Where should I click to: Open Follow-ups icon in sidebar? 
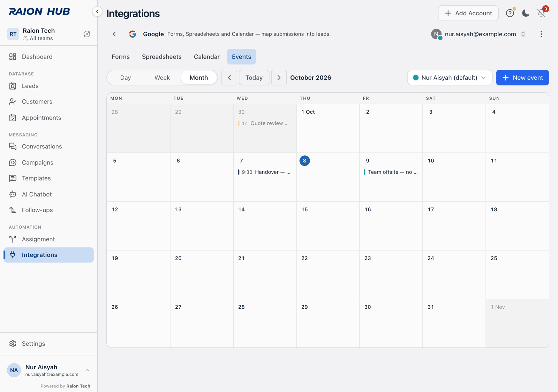(x=13, y=210)
